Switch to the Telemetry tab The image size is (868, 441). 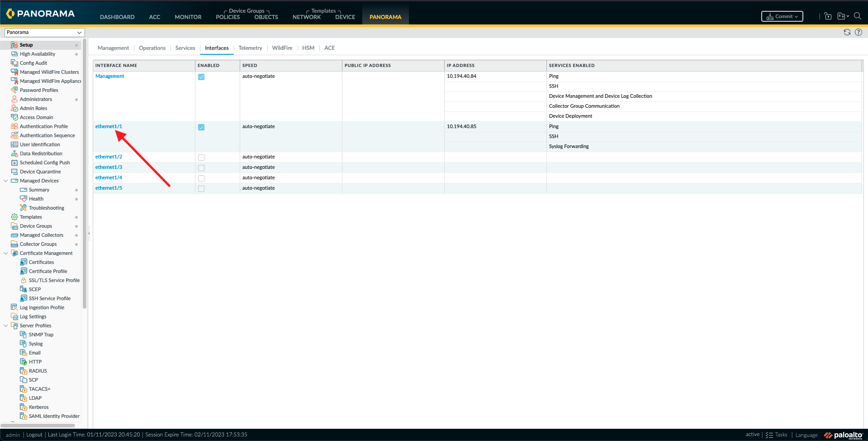(250, 48)
